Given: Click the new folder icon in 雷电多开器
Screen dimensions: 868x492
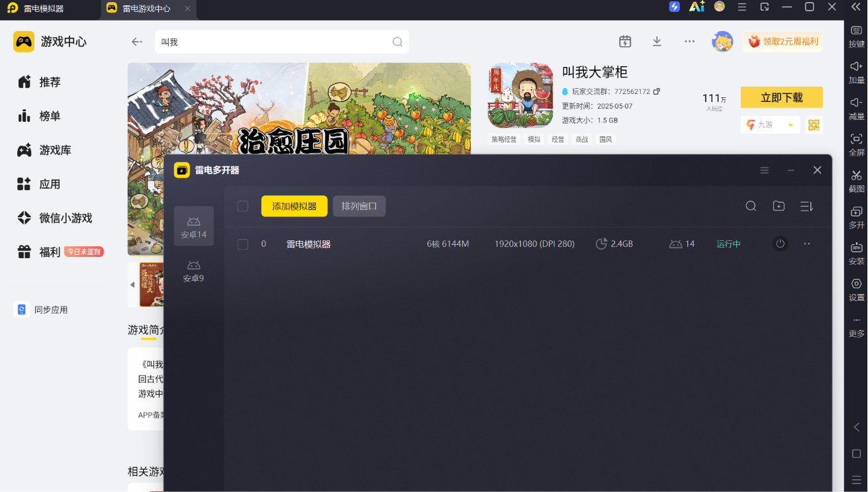Looking at the screenshot, I should (779, 206).
